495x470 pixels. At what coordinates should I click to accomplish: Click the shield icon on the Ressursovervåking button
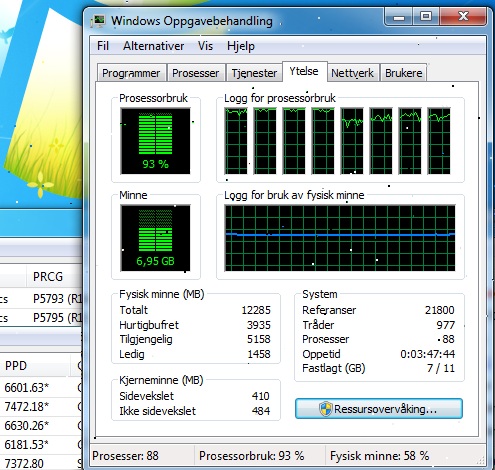click(x=325, y=409)
